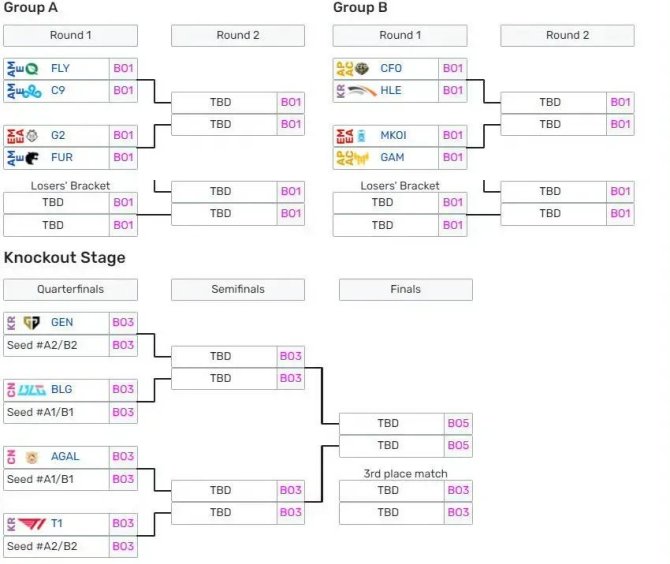This screenshot has width=670, height=564.
Task: Click the Hanwha Life HLE logo
Action: 361,91
